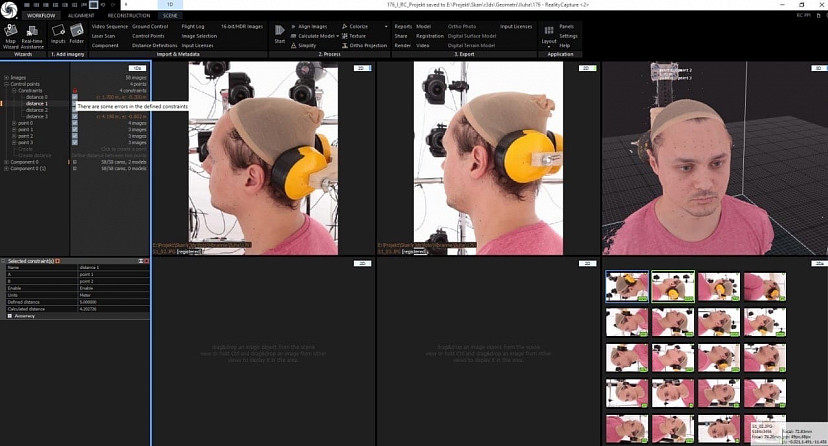Screen dimensions: 828x446
Task: Click Create distance tree entry
Action: tap(35, 155)
